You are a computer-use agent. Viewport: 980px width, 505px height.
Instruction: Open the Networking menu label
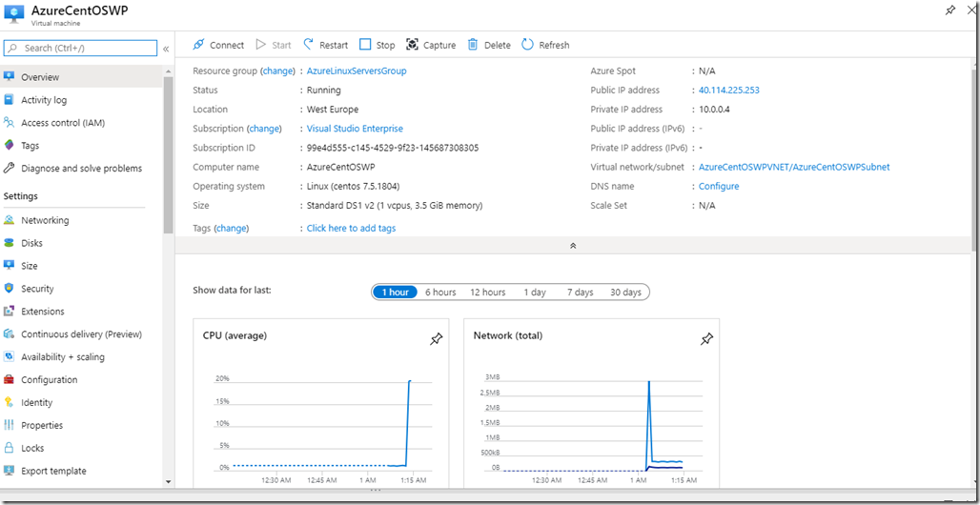point(45,220)
